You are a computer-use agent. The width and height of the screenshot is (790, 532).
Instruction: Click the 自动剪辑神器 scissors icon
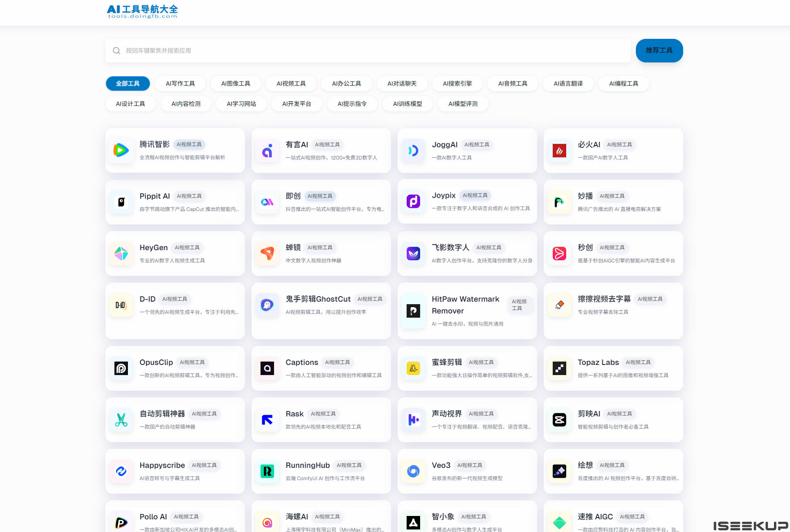(x=121, y=420)
